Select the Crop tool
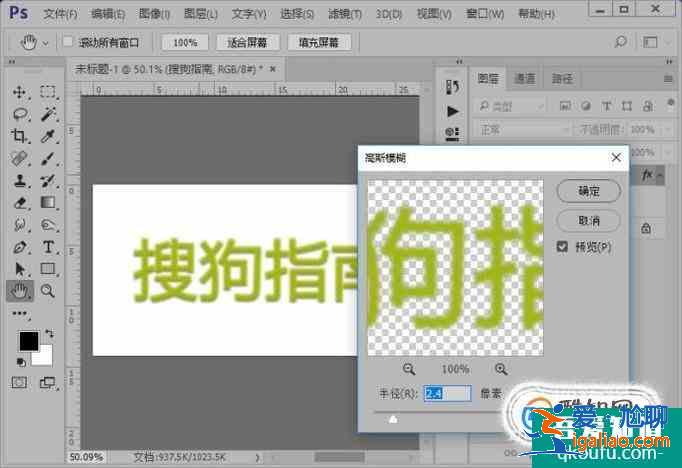The image size is (682, 468). [x=19, y=136]
